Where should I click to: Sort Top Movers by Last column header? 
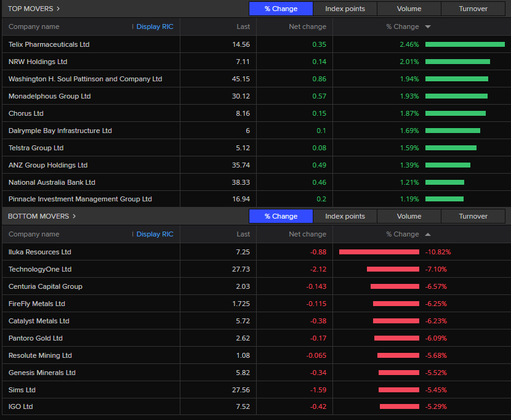tap(243, 26)
